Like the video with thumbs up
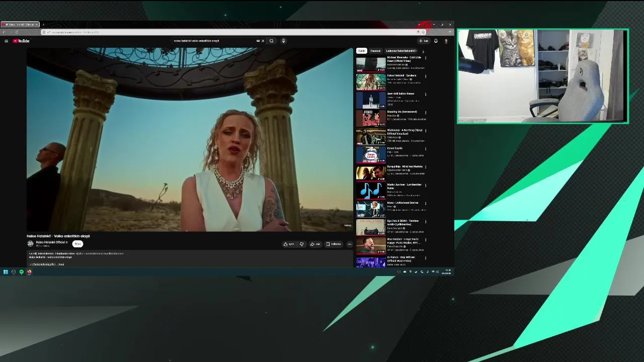Image resolution: width=644 pixels, height=362 pixels. (289, 244)
